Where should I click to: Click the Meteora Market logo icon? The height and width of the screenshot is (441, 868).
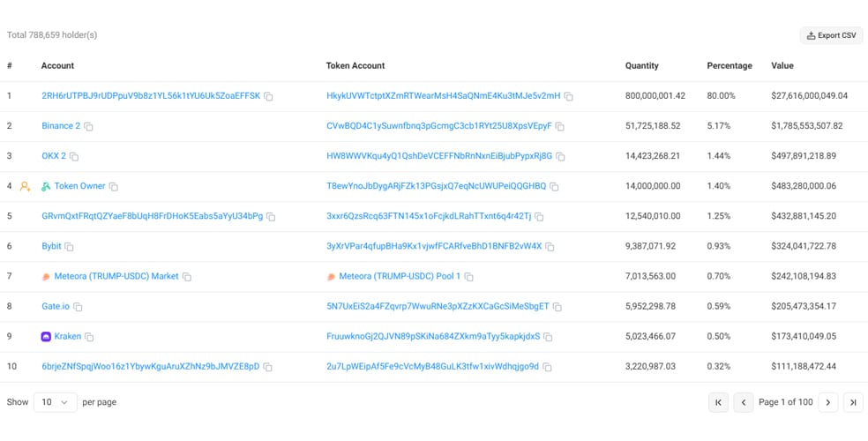(x=46, y=277)
